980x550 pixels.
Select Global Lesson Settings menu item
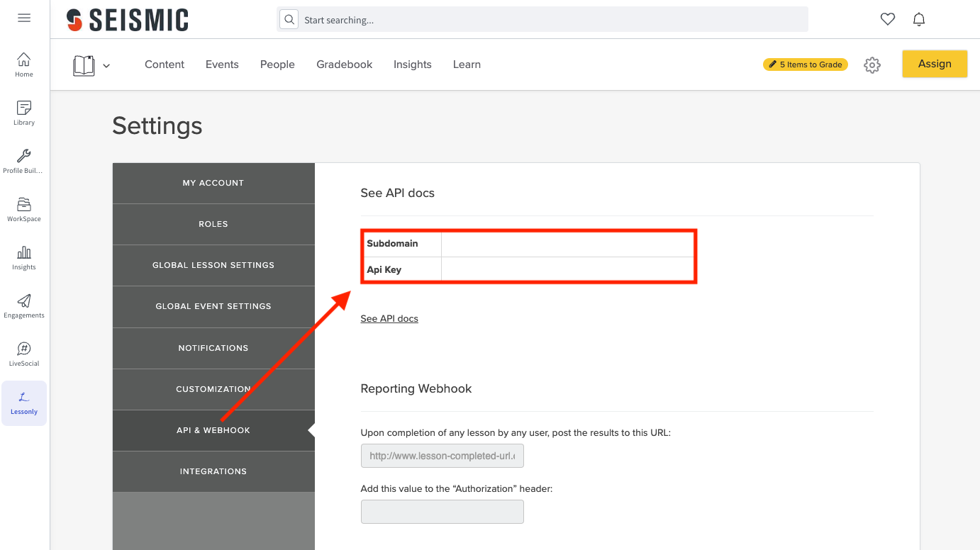(x=213, y=265)
